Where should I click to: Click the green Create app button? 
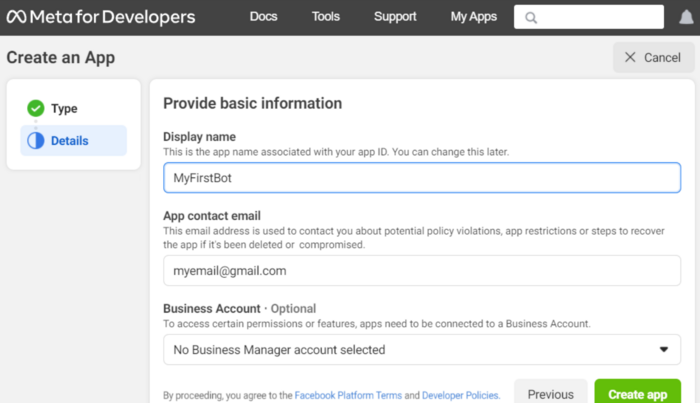pos(638,393)
